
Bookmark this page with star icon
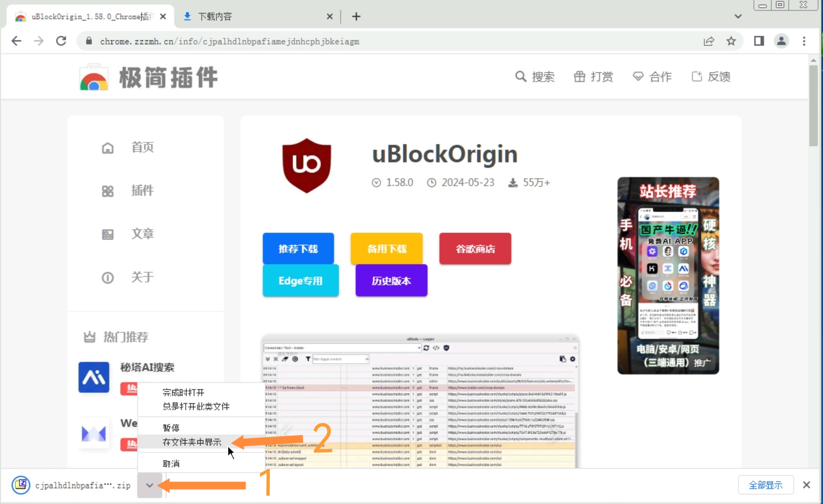[731, 41]
